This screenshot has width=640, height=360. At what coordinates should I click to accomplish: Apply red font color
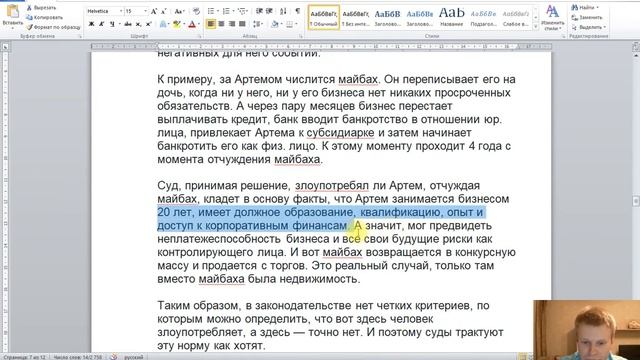192,24
